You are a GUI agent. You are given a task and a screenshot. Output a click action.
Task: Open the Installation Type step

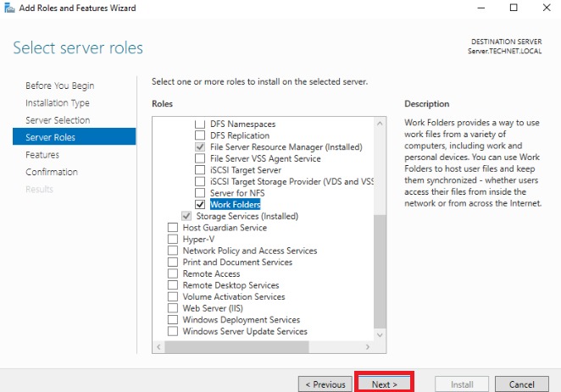(x=58, y=103)
